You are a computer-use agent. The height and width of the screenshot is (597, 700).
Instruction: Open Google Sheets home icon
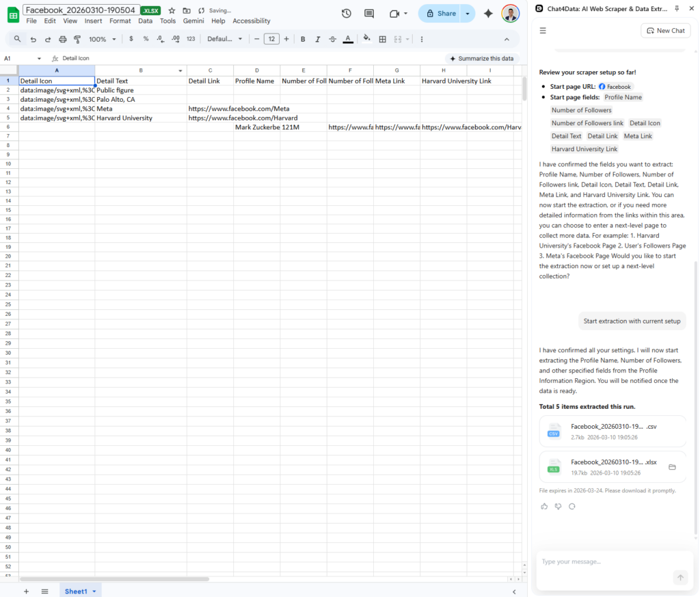[14, 15]
